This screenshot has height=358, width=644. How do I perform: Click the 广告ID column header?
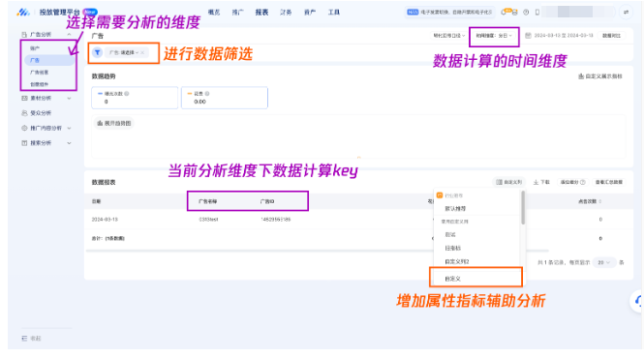(x=267, y=201)
